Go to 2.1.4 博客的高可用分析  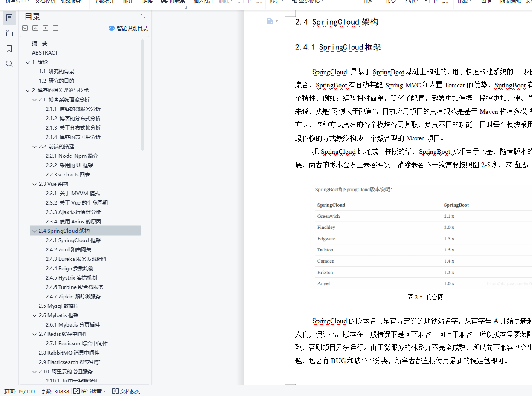pos(73,137)
